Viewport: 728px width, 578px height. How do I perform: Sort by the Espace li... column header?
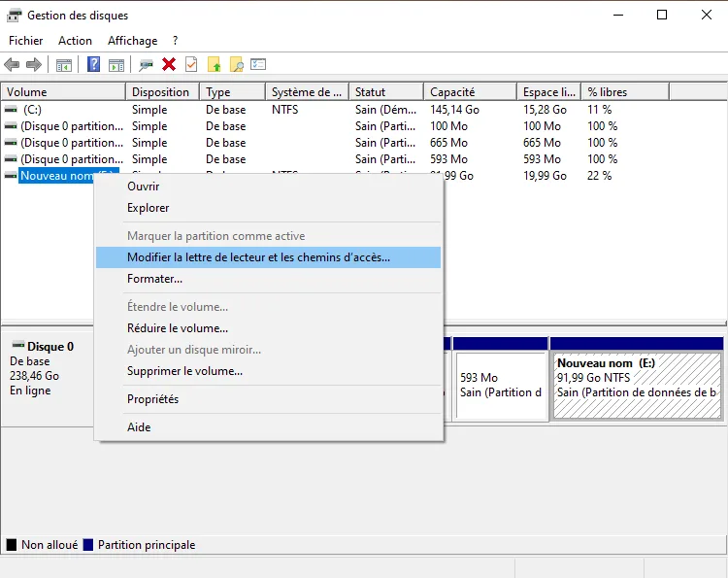548,92
